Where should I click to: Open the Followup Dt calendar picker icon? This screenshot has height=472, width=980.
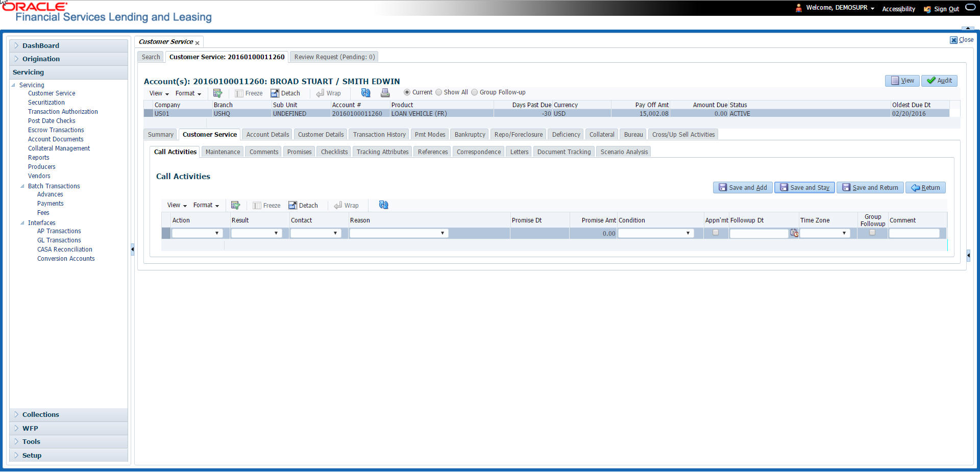pos(794,233)
